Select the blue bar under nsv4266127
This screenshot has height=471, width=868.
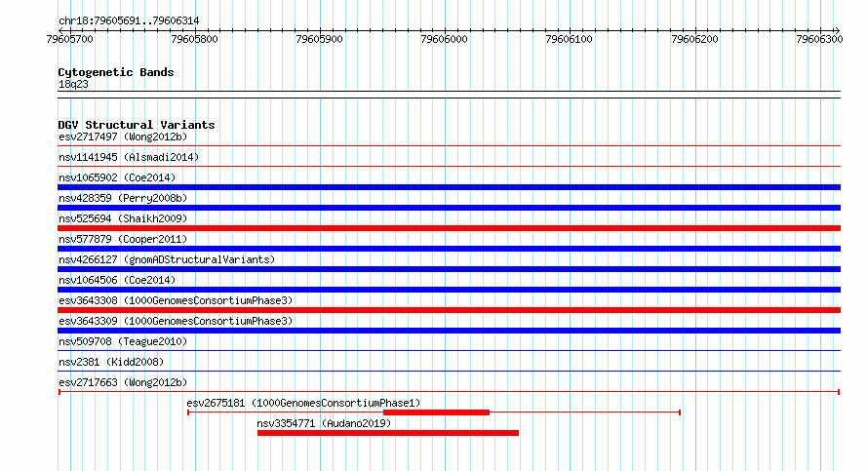click(x=449, y=269)
